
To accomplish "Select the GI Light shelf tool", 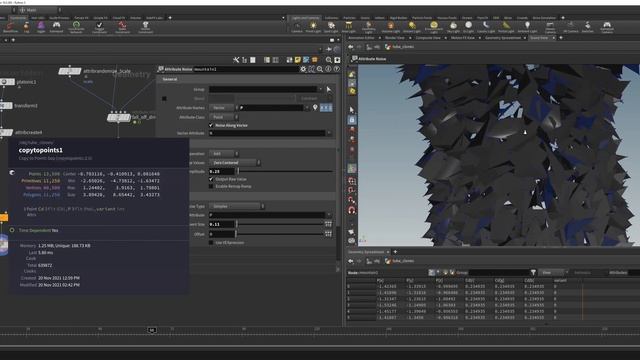I will point(469,27).
